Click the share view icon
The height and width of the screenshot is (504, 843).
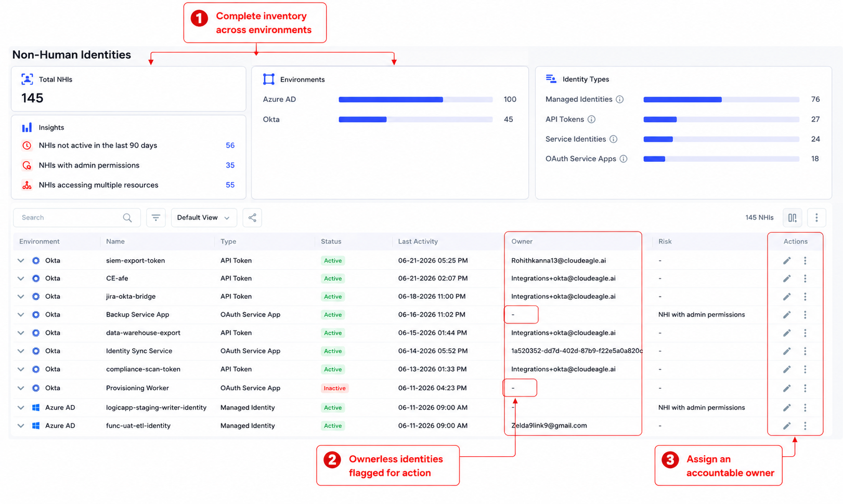tap(252, 218)
